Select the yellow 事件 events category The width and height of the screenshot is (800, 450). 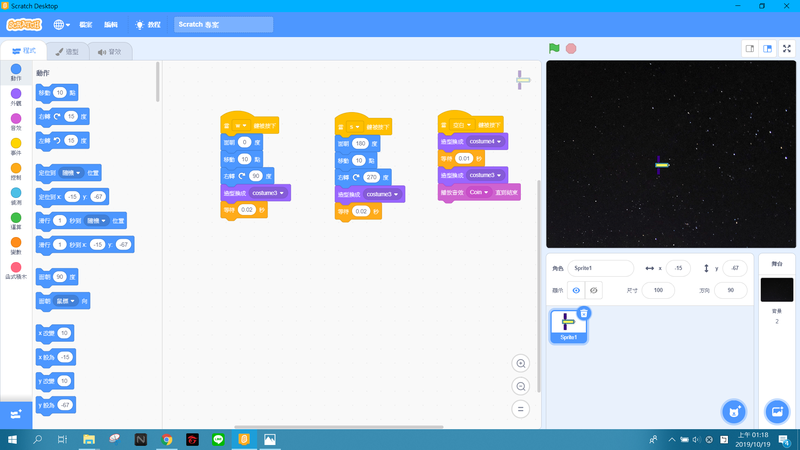pos(16,146)
